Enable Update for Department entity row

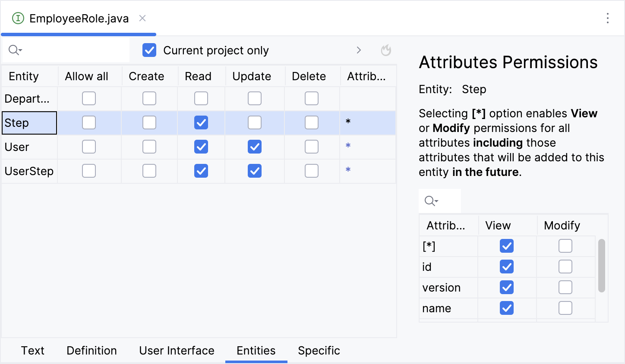(255, 98)
